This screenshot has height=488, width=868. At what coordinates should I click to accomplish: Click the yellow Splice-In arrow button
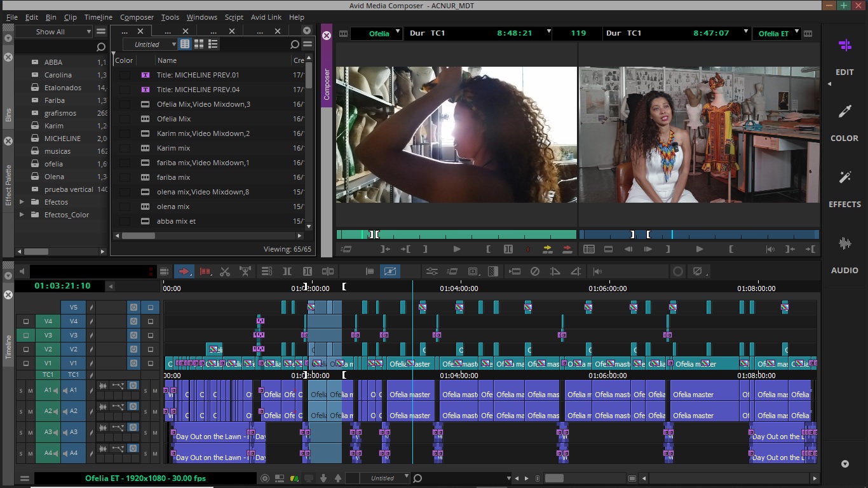pos(547,249)
